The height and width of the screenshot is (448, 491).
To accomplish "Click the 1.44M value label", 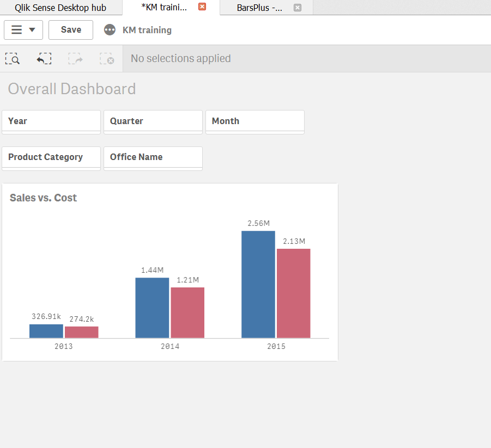I will tap(152, 270).
